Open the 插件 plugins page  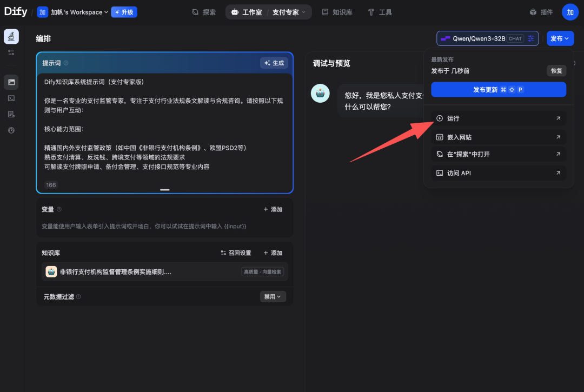point(541,12)
